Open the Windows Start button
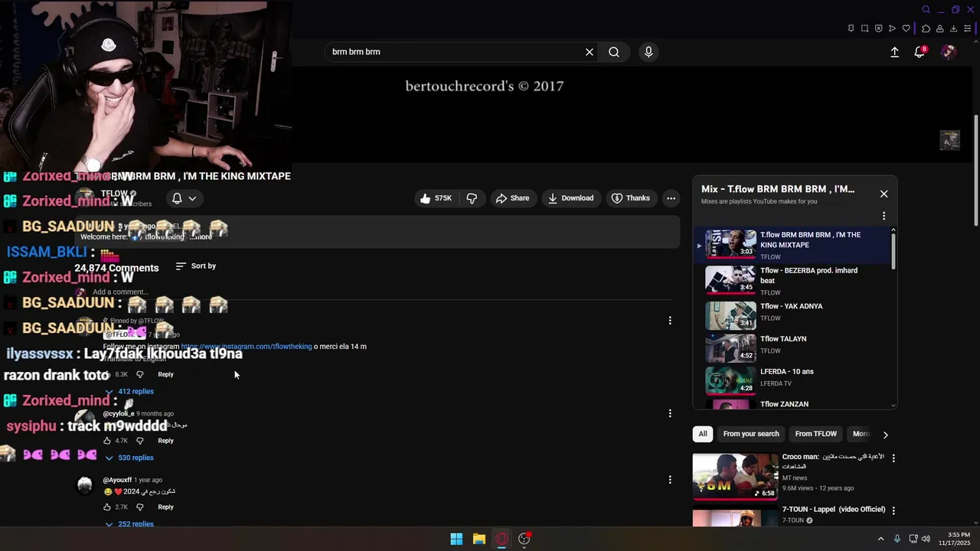The height and width of the screenshot is (551, 980). pos(456,539)
